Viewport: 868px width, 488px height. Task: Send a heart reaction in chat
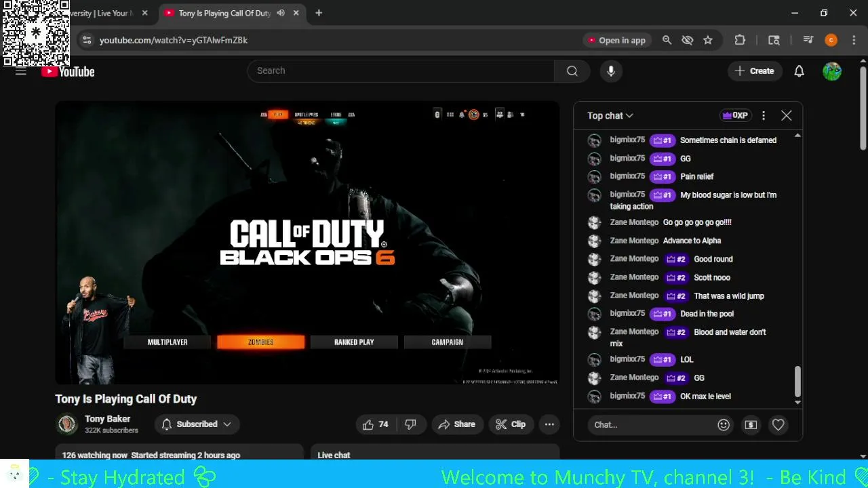click(778, 425)
